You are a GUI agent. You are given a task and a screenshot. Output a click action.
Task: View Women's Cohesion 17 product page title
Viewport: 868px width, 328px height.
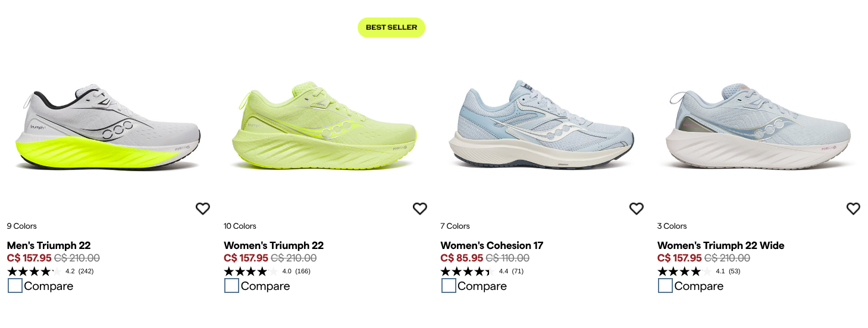(x=492, y=245)
